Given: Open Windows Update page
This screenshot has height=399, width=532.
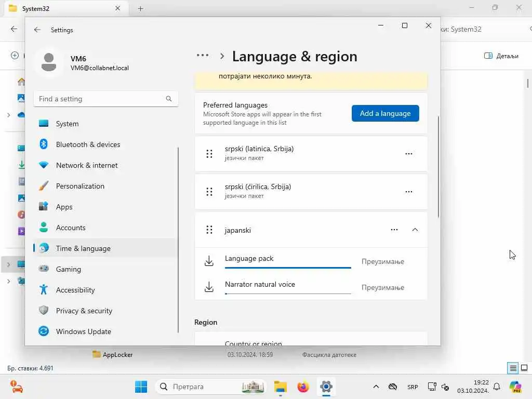Looking at the screenshot, I should click(106, 331).
